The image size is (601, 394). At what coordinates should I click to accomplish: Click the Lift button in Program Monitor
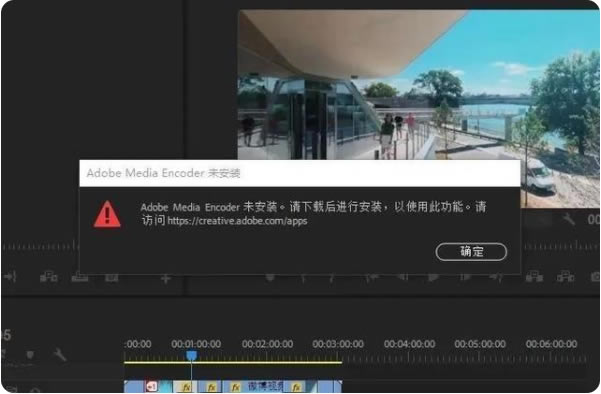click(534, 276)
